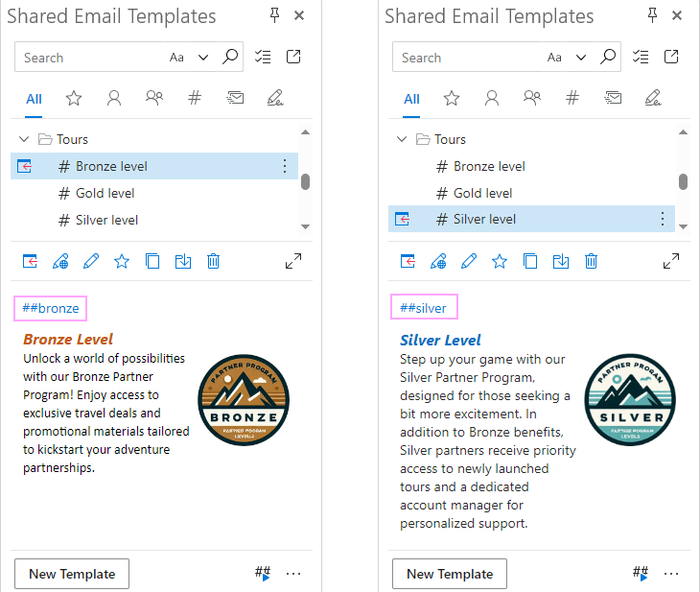This screenshot has height=592, width=700.
Task: Select the All tab in left pane
Action: click(34, 99)
